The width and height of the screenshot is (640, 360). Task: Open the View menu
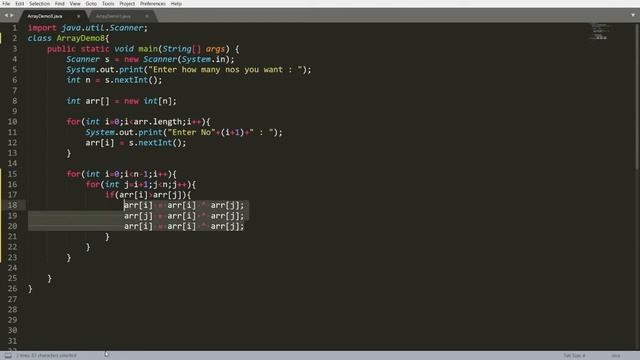(x=75, y=4)
